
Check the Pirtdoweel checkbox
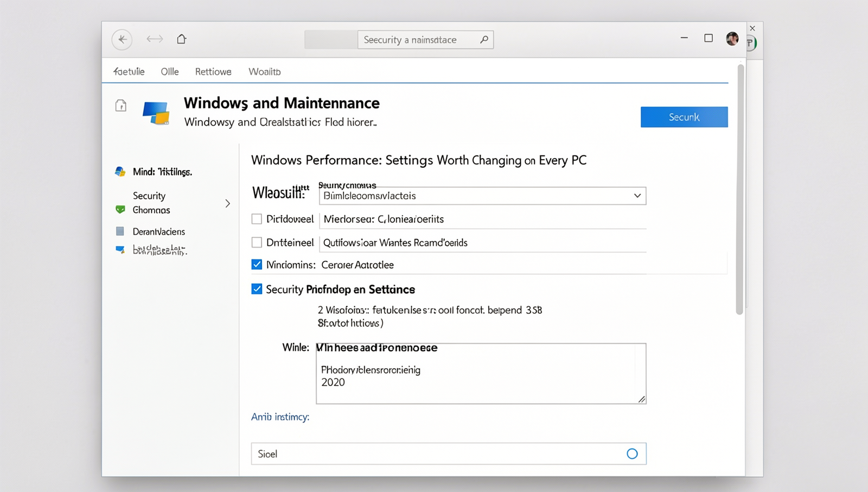pyautogui.click(x=257, y=219)
